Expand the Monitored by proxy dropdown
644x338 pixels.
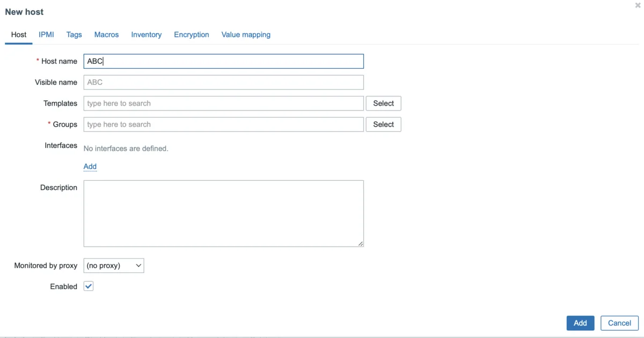(x=114, y=266)
